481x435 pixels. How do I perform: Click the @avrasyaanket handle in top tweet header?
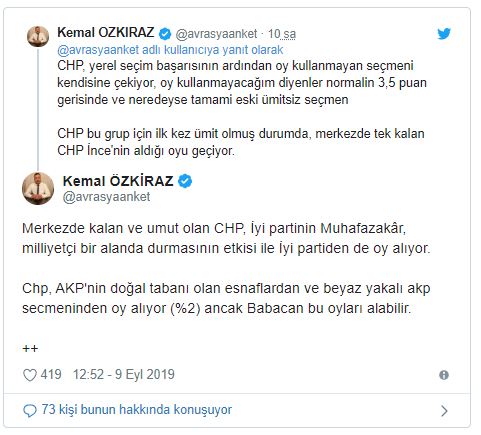pyautogui.click(x=216, y=34)
